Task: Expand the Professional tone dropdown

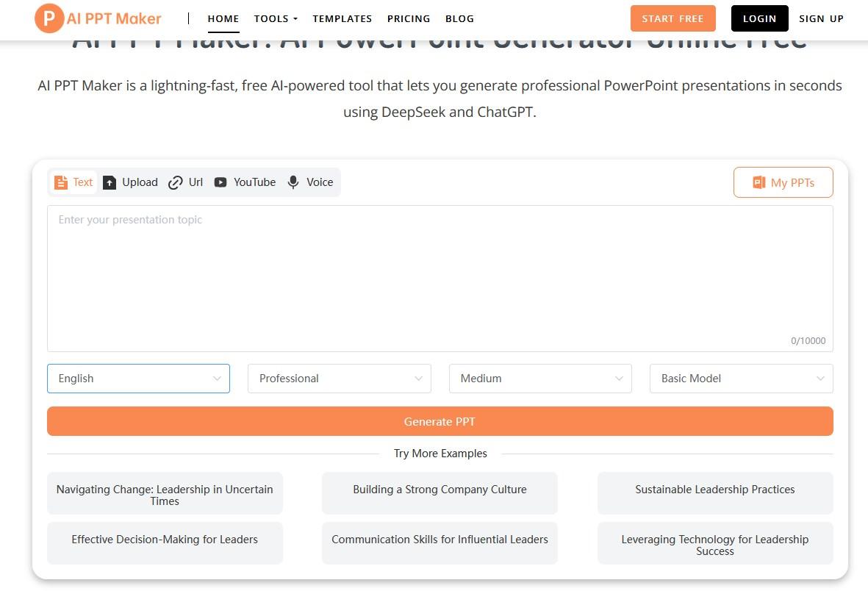Action: click(339, 379)
